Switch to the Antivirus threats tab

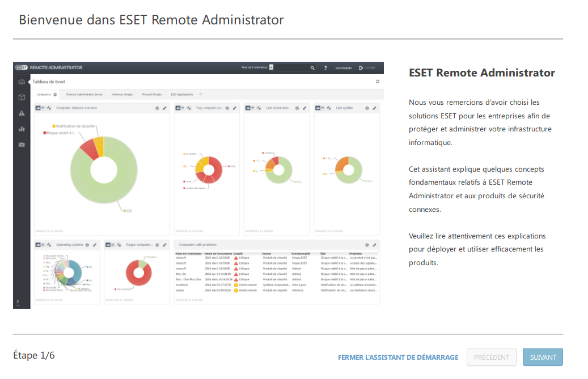coord(122,95)
